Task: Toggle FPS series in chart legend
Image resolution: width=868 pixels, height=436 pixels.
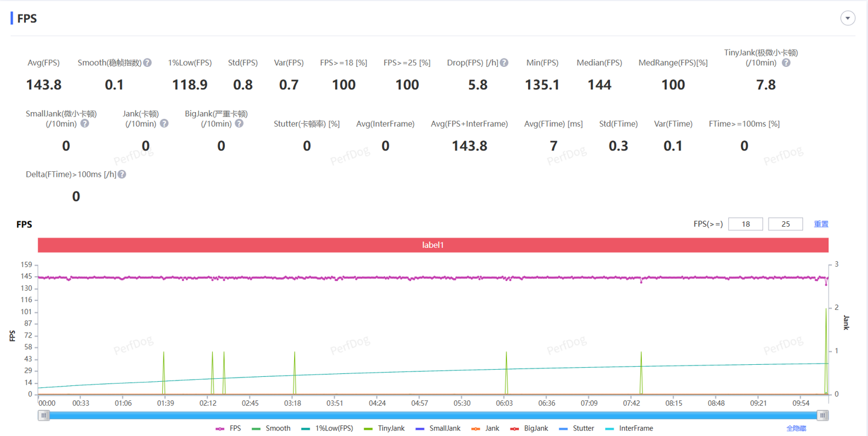Action: click(228, 428)
